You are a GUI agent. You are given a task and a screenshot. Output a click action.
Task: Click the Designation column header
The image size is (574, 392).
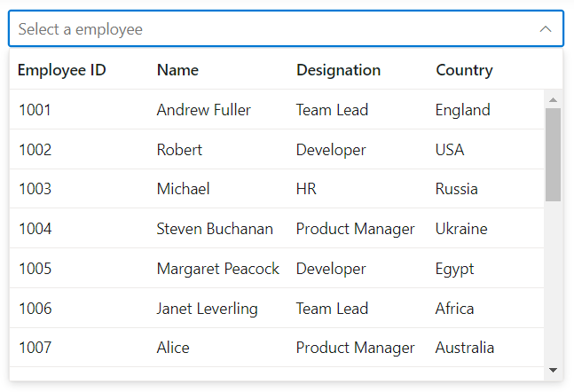point(339,70)
